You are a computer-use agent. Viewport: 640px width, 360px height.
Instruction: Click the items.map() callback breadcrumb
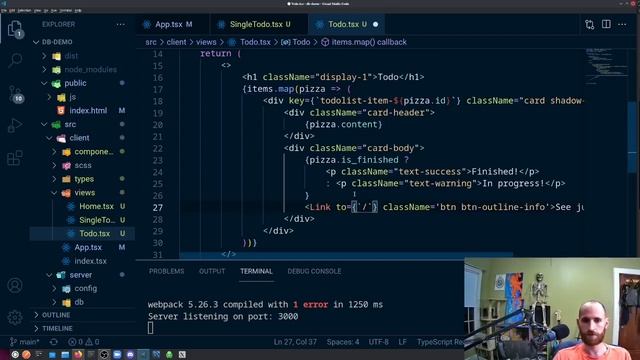pyautogui.click(x=364, y=42)
